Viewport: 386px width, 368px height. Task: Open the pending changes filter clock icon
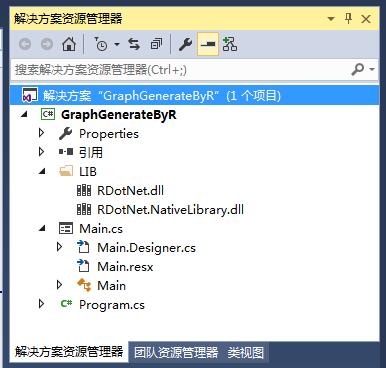pos(100,44)
